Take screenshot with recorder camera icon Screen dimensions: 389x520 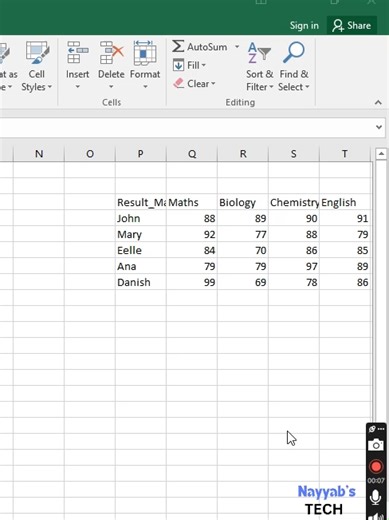click(376, 445)
